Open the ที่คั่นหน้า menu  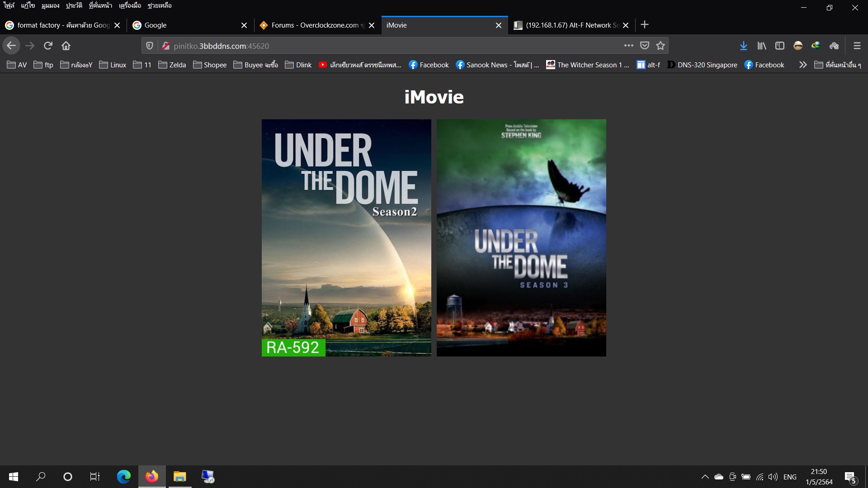click(100, 5)
